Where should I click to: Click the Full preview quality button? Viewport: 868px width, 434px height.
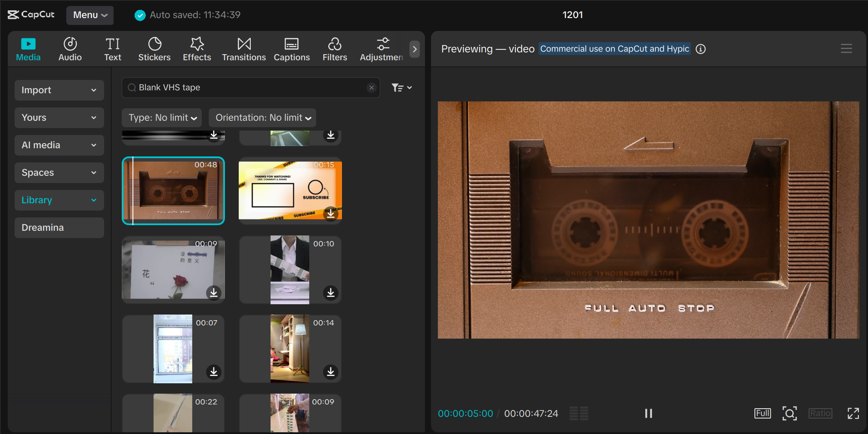coord(763,413)
